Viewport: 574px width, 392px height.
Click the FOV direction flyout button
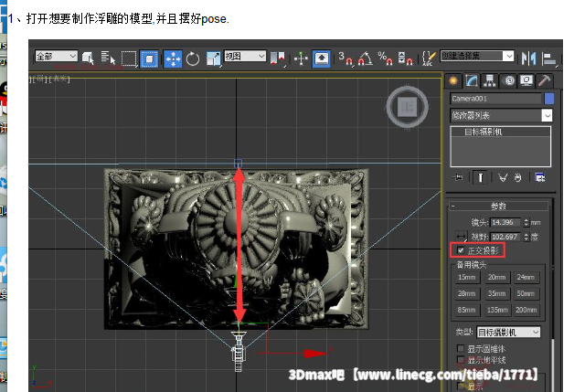461,237
